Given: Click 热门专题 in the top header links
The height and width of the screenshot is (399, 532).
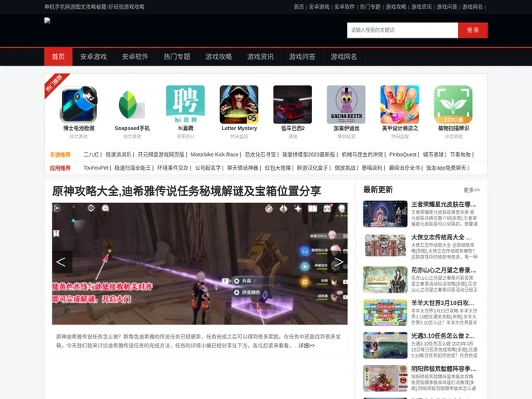Looking at the screenshot, I should pos(370,7).
